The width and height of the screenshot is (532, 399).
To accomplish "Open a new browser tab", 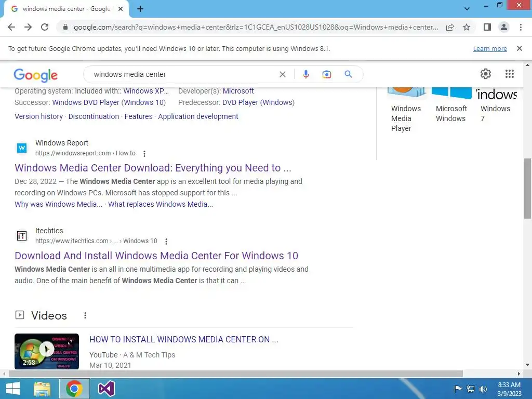I will click(x=140, y=9).
